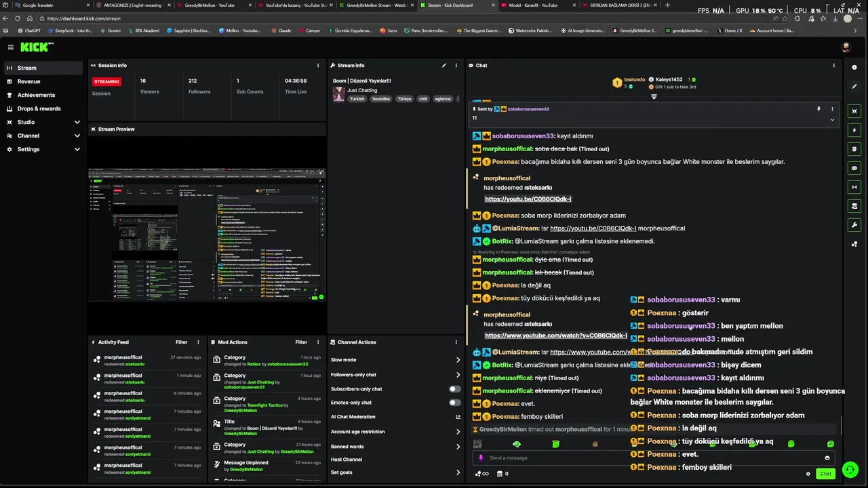Viewport: 868px width, 488px height.
Task: Toggle the stream preview panel icon in right sidebar
Action: 854,110
